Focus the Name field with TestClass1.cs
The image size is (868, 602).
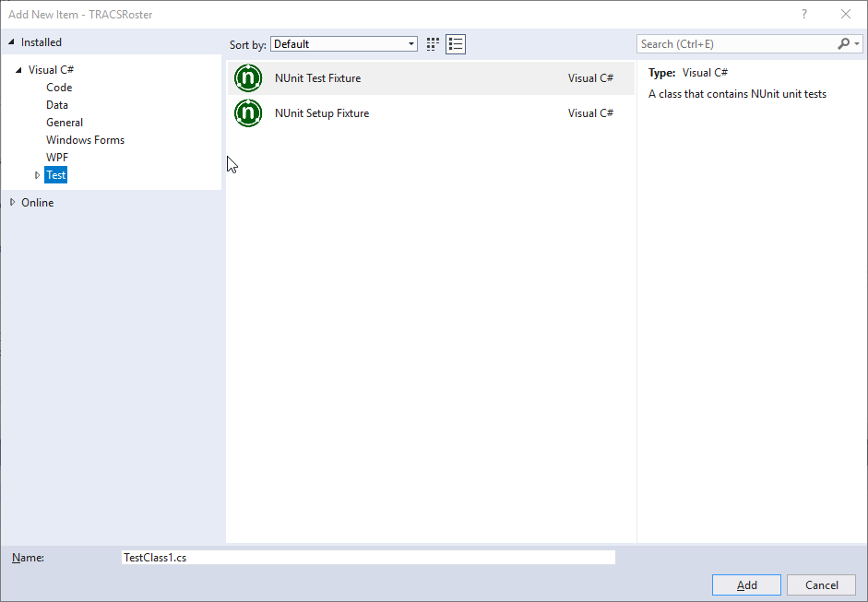coord(368,557)
